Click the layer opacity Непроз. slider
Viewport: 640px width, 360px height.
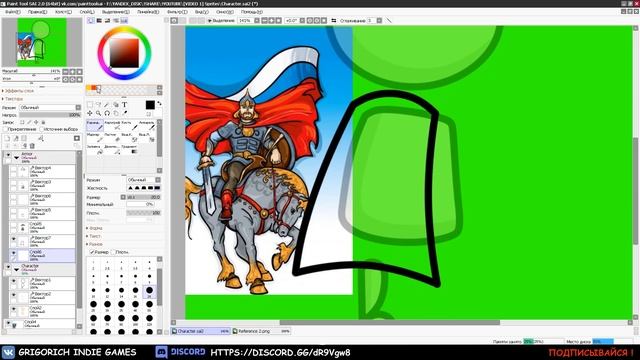tap(50, 115)
